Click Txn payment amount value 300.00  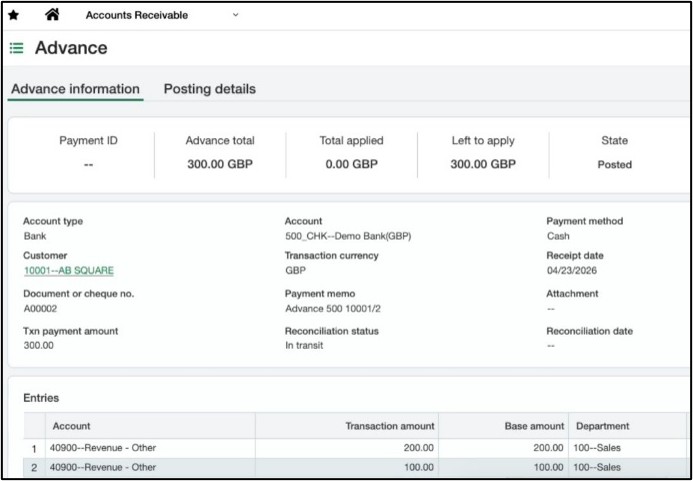pos(38,345)
